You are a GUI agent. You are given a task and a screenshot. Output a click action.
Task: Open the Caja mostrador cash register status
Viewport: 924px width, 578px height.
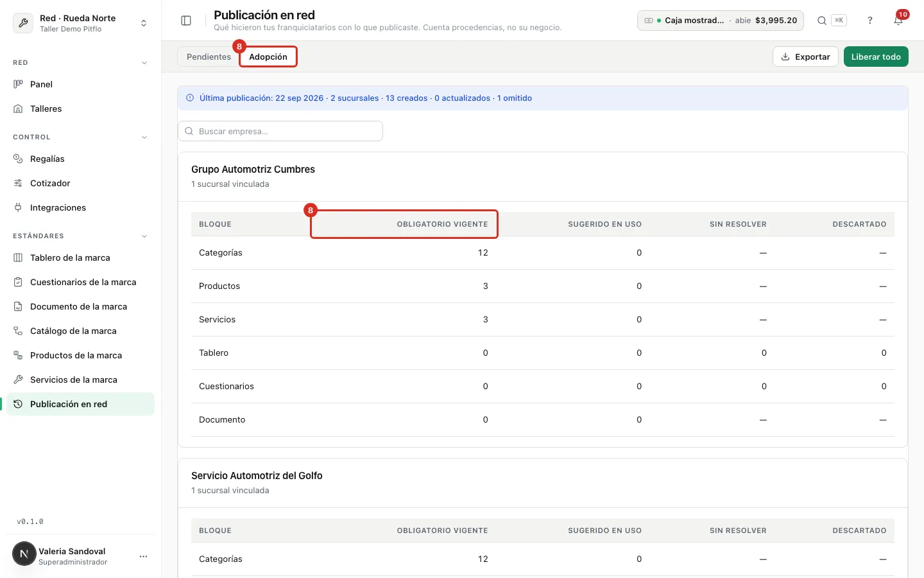tap(721, 21)
